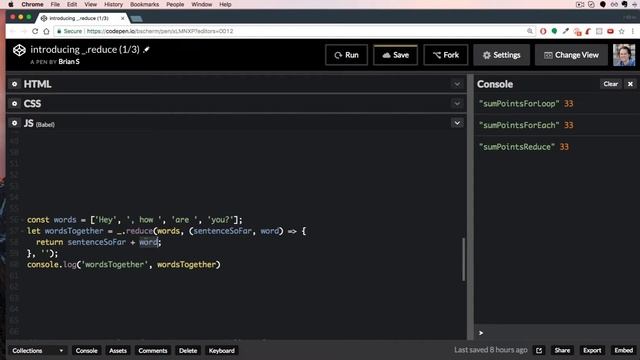Open user profile avatar
Viewport: 640px width, 360px height.
click(x=624, y=55)
